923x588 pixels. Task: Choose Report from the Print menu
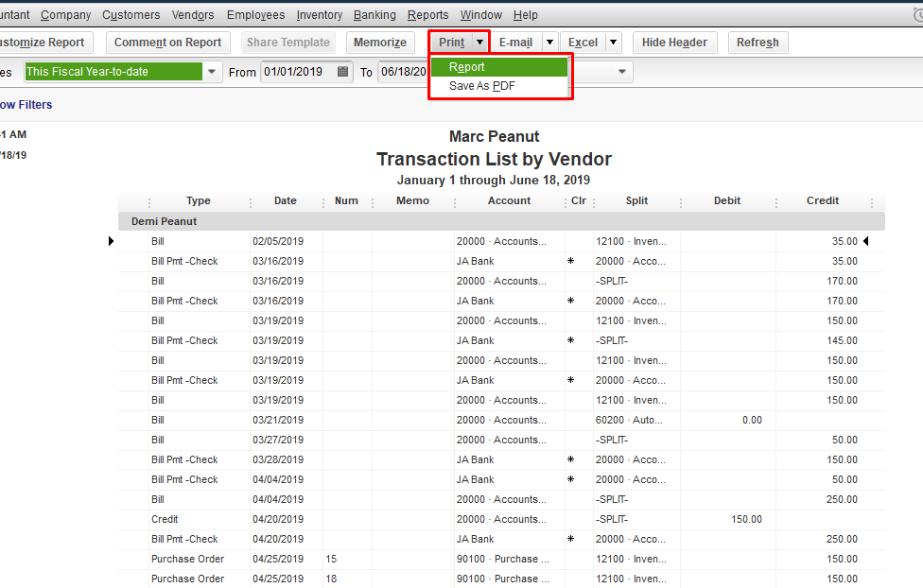pos(499,67)
